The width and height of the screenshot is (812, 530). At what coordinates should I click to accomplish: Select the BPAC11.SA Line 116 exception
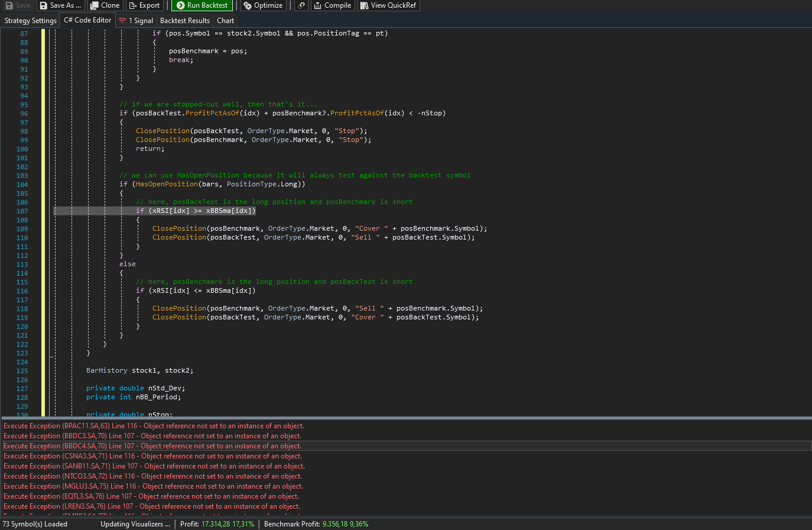coord(154,426)
